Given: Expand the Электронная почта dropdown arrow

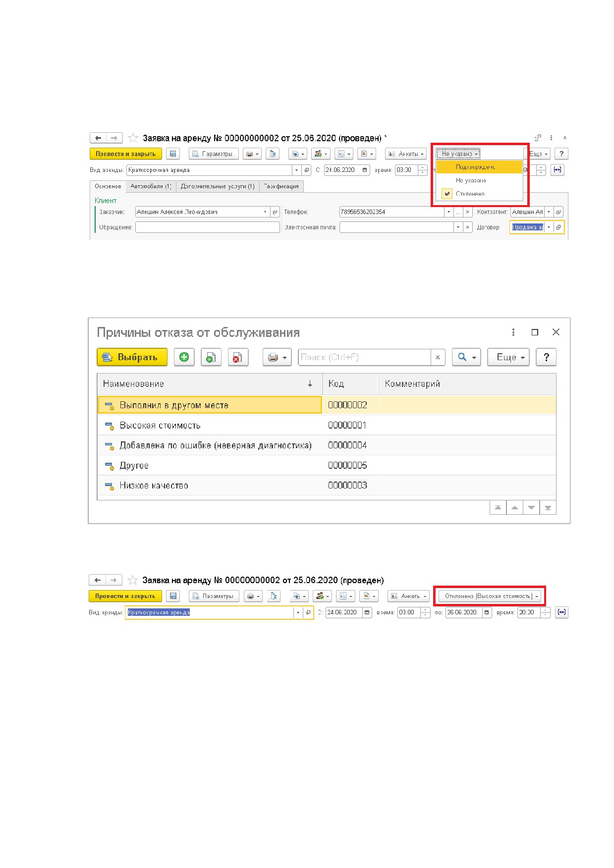Looking at the screenshot, I should click(458, 227).
